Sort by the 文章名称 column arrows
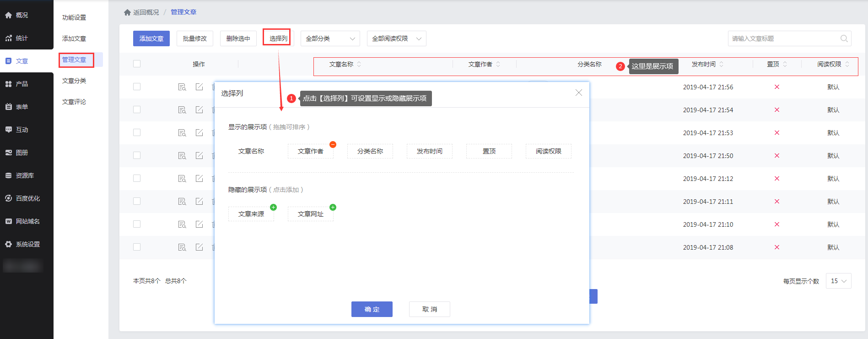Image resolution: width=868 pixels, height=339 pixels. point(359,64)
